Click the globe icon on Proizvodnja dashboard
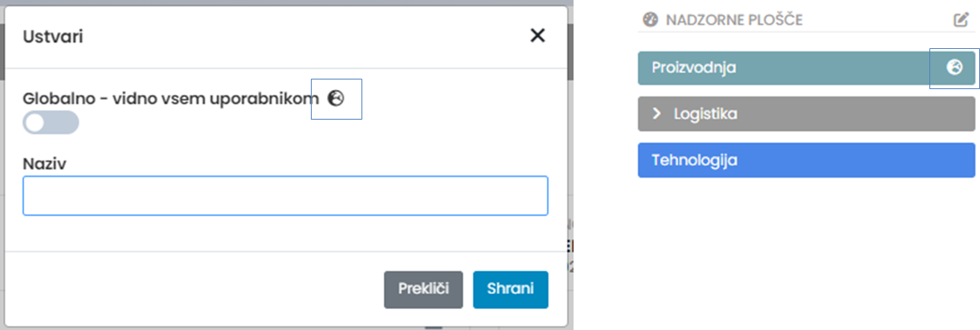This screenshot has width=980, height=330. click(954, 67)
